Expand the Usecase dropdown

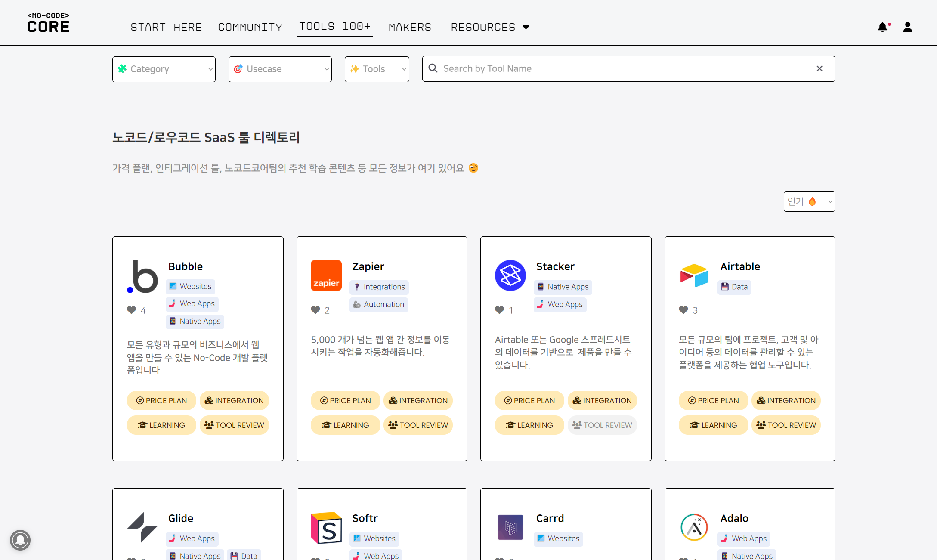click(x=280, y=69)
